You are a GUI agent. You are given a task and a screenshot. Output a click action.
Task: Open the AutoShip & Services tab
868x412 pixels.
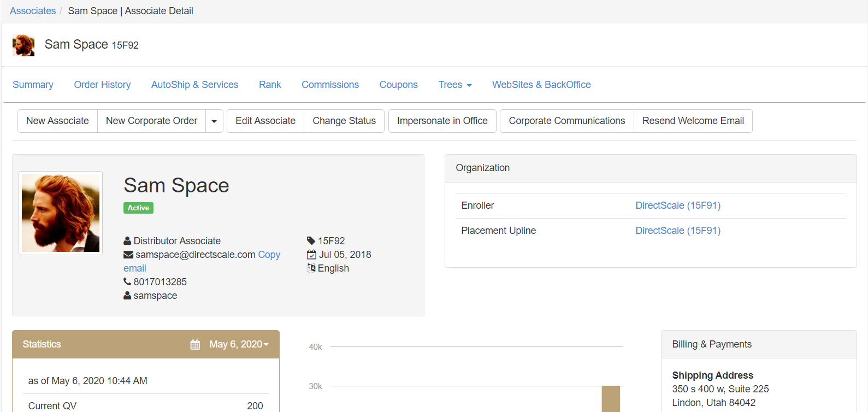pyautogui.click(x=194, y=85)
